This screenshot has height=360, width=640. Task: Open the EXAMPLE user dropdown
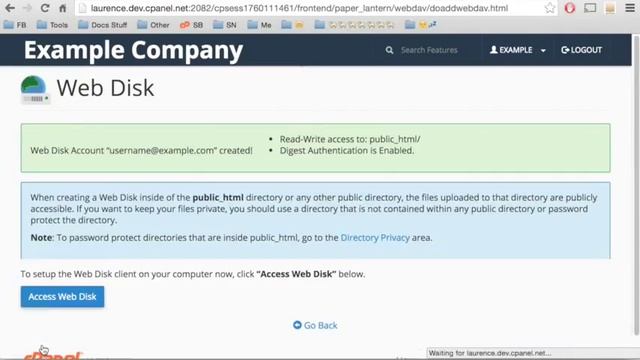[x=518, y=50]
